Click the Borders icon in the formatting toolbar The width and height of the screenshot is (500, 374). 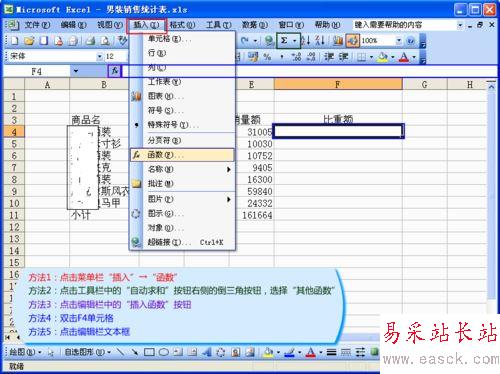[361, 57]
